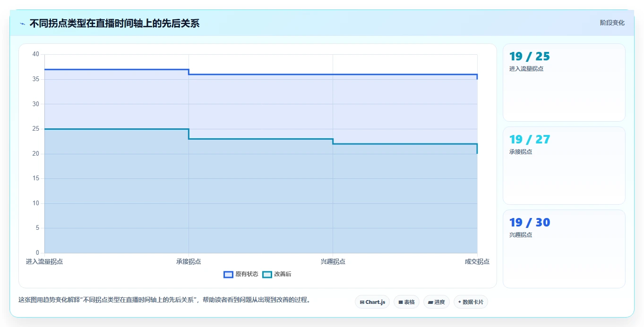Viewport: 644px width, 327px height.
Task: Click the 兴趣拐点 x-axis label
Action: (333, 261)
